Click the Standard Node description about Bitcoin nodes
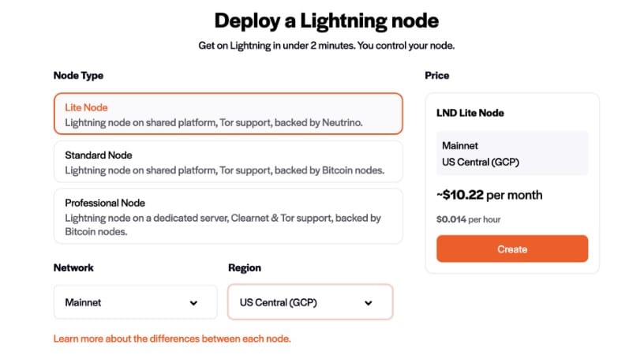The image size is (644, 359). click(x=223, y=170)
